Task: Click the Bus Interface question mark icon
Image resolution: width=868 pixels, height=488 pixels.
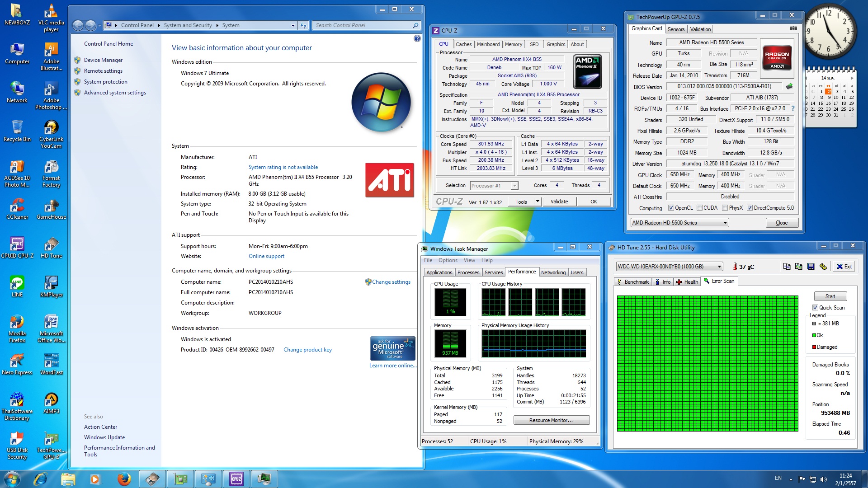Action: 793,108
